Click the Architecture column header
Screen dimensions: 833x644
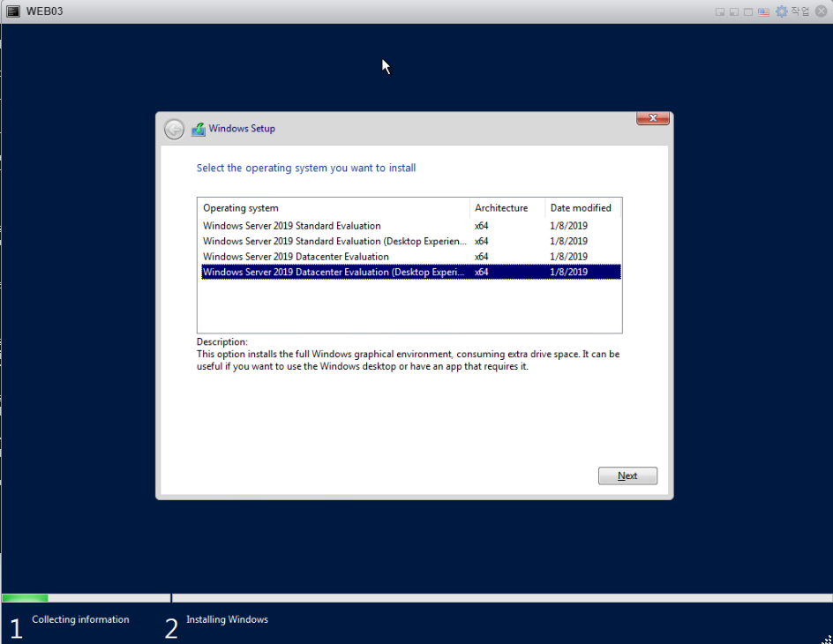[507, 208]
